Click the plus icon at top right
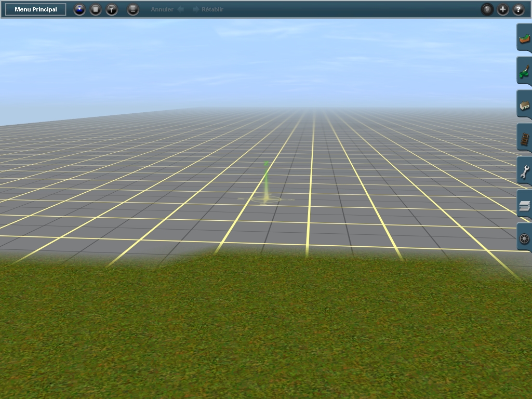The height and width of the screenshot is (399, 532). [x=503, y=9]
